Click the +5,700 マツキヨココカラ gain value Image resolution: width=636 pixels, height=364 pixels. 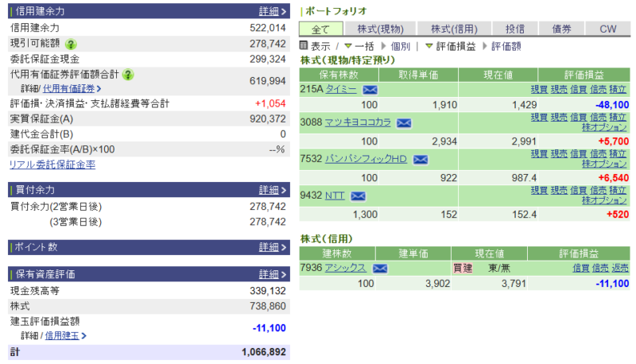click(613, 141)
